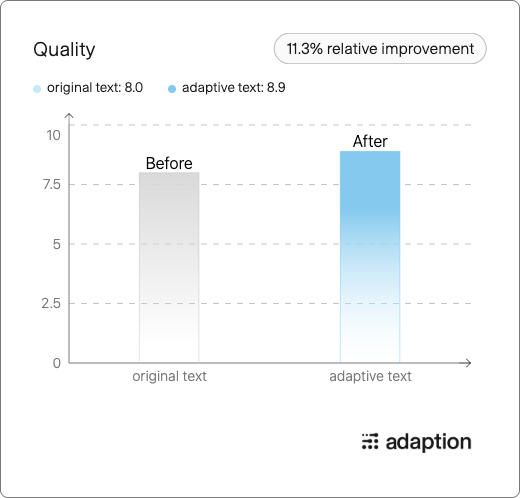
Task: Click the 7.5 tick label on y-axis
Action: (x=52, y=184)
